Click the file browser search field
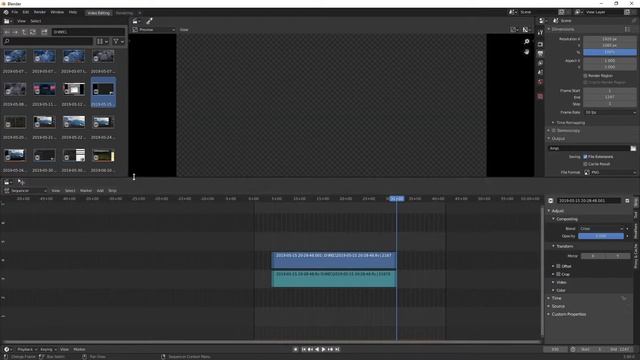The height and width of the screenshot is (360, 640). tap(48, 41)
